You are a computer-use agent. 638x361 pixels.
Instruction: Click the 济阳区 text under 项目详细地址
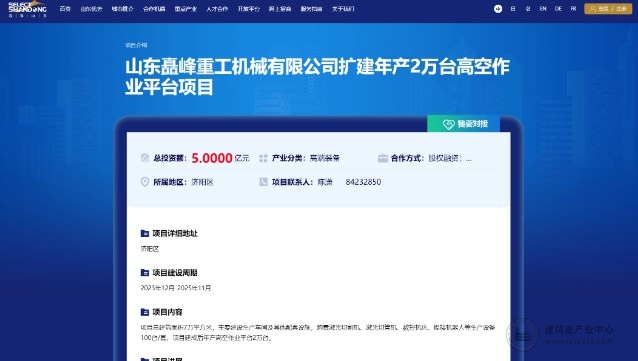pyautogui.click(x=150, y=249)
